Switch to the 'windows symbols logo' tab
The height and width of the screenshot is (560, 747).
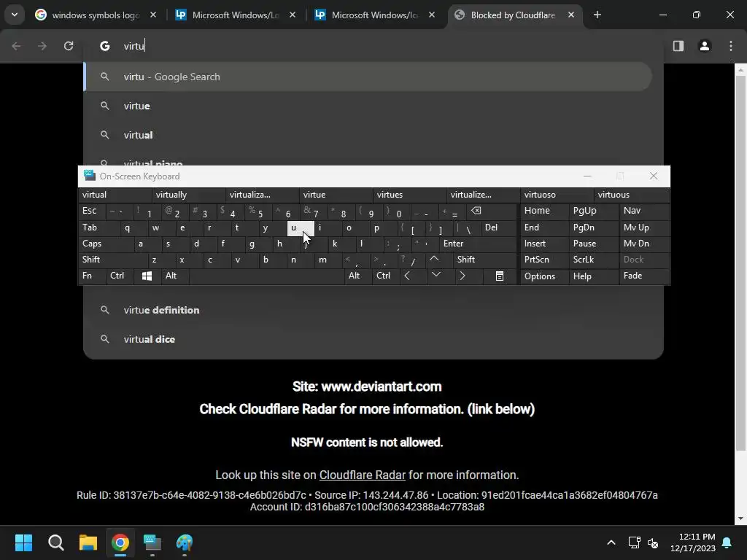pos(96,15)
